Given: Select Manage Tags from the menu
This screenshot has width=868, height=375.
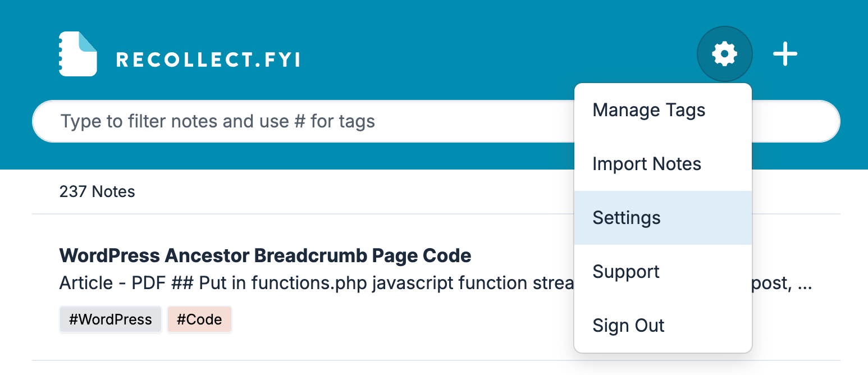Looking at the screenshot, I should point(649,110).
